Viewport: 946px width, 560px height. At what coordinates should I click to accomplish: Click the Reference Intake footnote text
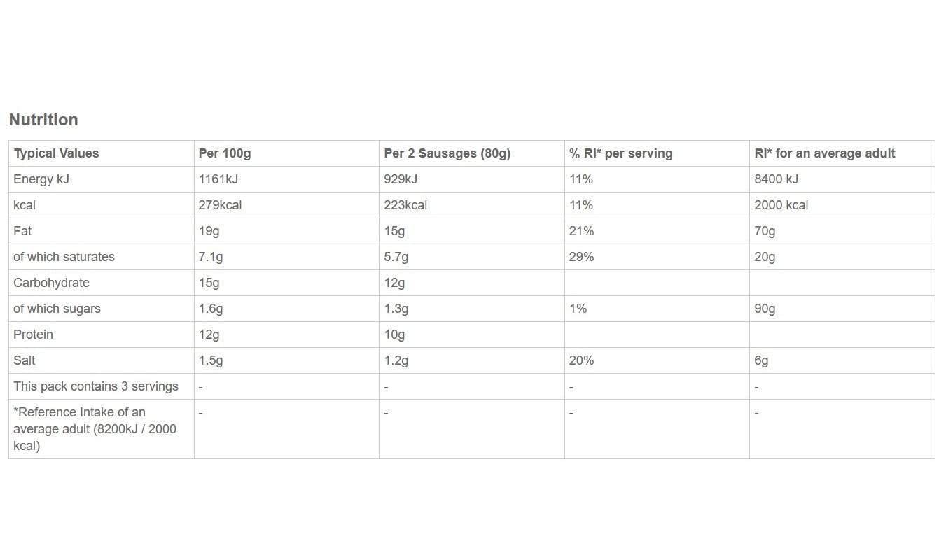pyautogui.click(x=95, y=429)
